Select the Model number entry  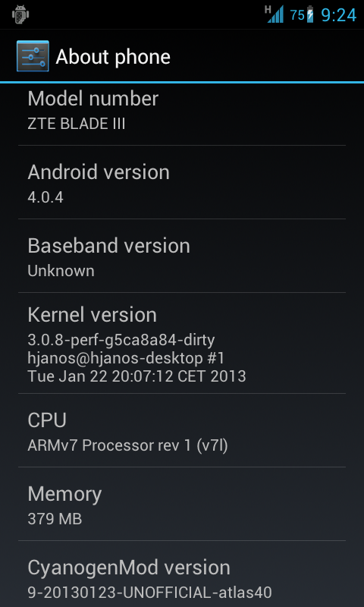pos(182,111)
